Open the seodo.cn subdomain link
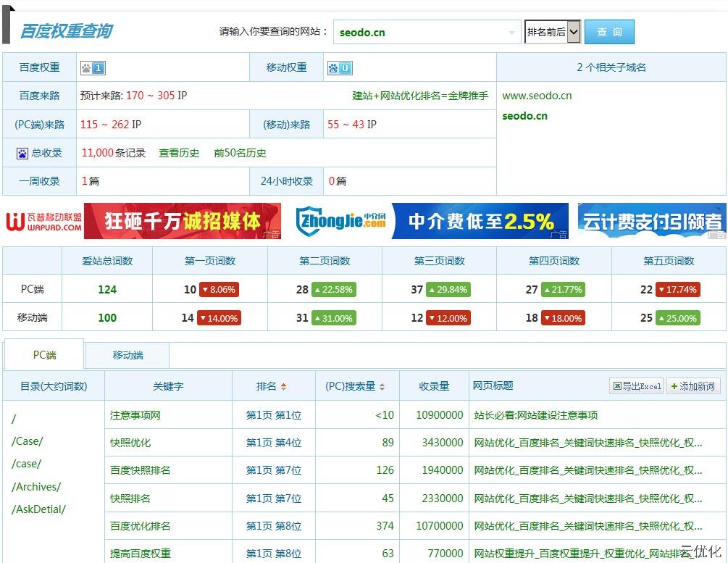The height and width of the screenshot is (563, 728). 524,116
